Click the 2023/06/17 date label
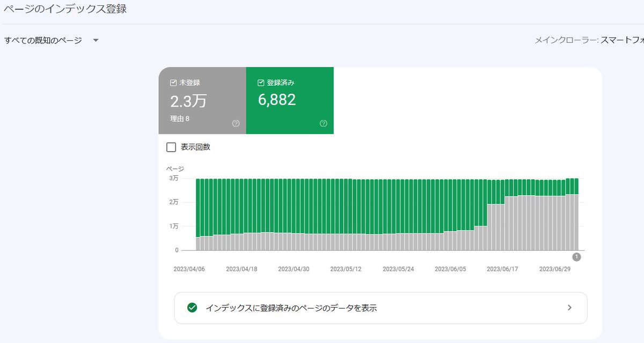The image size is (644, 343). click(502, 269)
